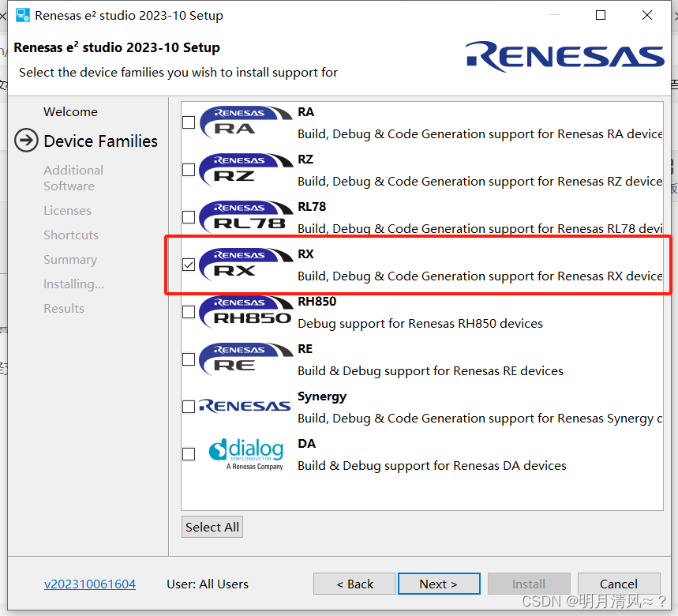Screen dimensions: 678x616
Task: Select the Licenses step in sidebar
Action: point(67,211)
